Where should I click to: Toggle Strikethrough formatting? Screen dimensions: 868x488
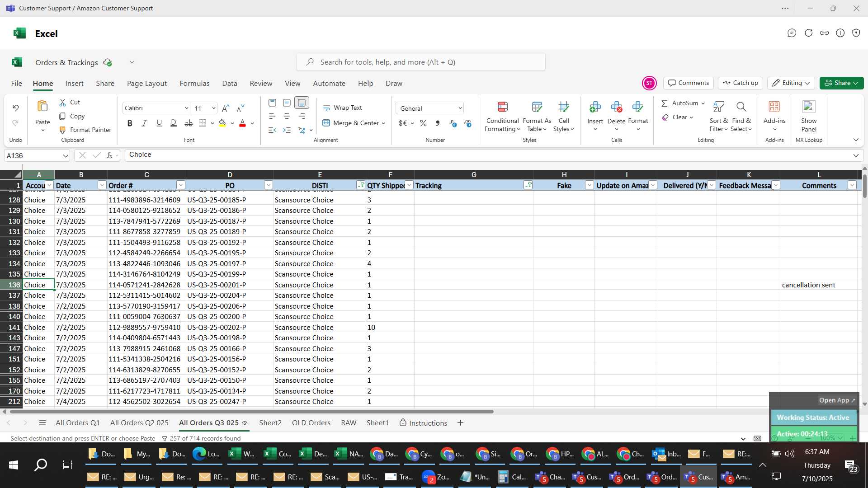pyautogui.click(x=189, y=123)
